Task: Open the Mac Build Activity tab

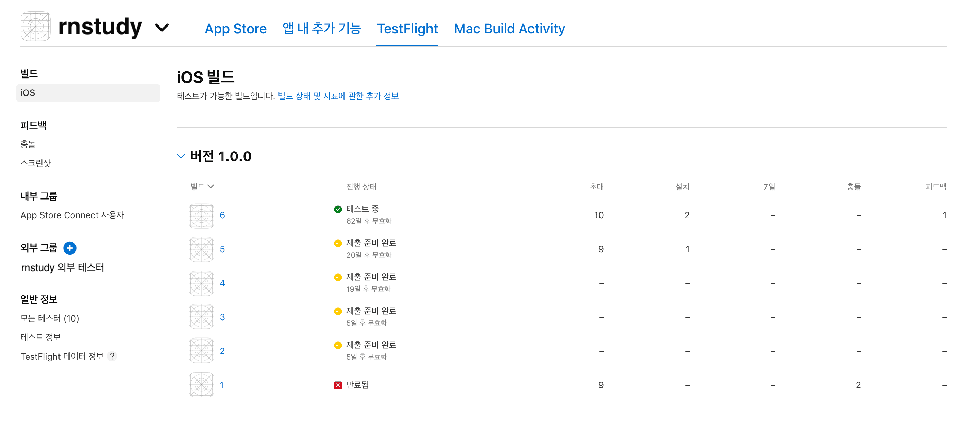Action: (509, 29)
